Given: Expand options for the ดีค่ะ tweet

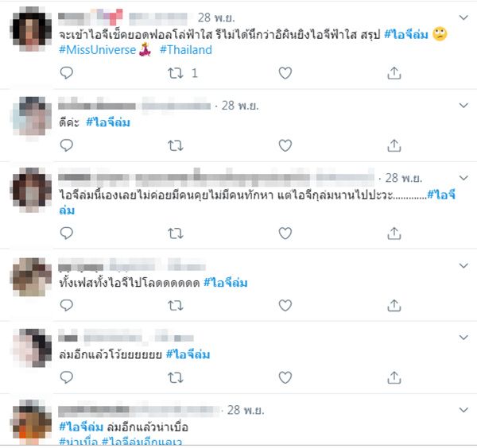Looking at the screenshot, I should 463,106.
